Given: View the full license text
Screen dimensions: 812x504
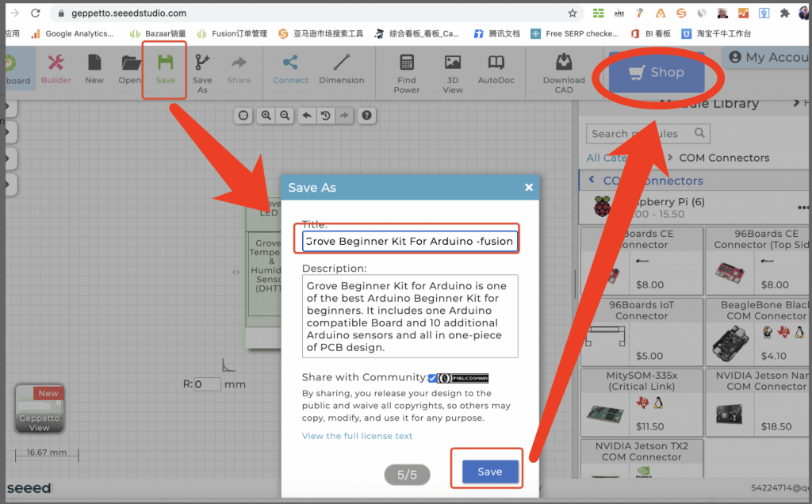Looking at the screenshot, I should pyautogui.click(x=357, y=435).
